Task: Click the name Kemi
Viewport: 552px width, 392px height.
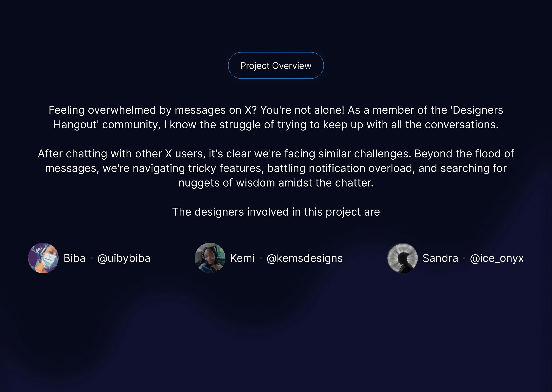Action: pos(242,258)
